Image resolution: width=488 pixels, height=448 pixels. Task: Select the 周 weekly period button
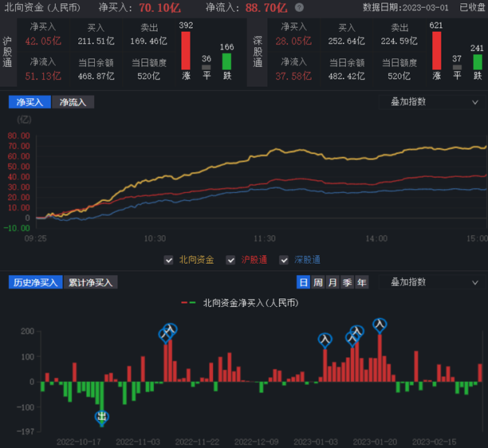pos(318,282)
